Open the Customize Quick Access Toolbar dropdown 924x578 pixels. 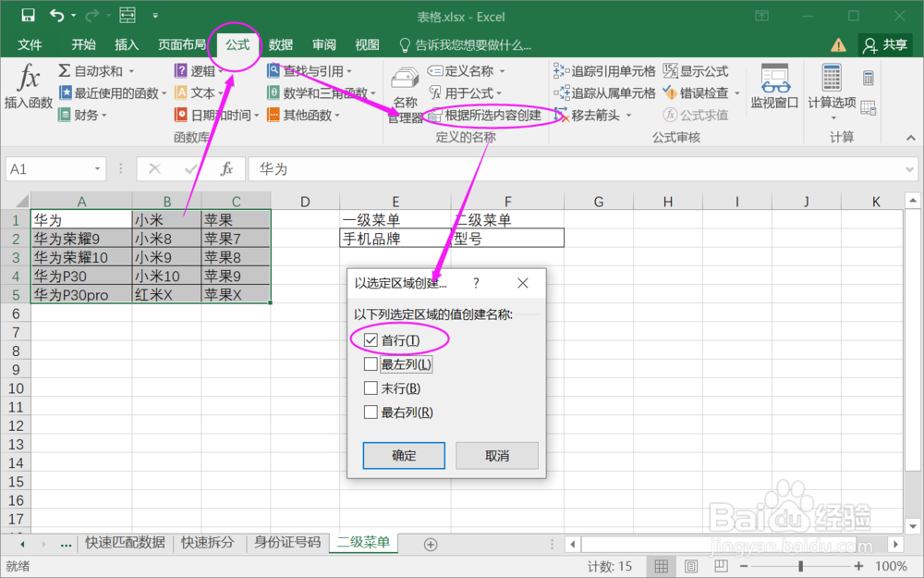point(155,16)
